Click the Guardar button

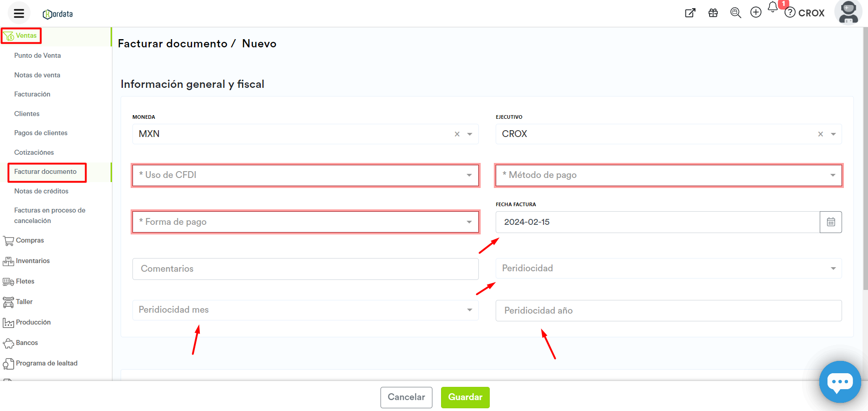465,397
